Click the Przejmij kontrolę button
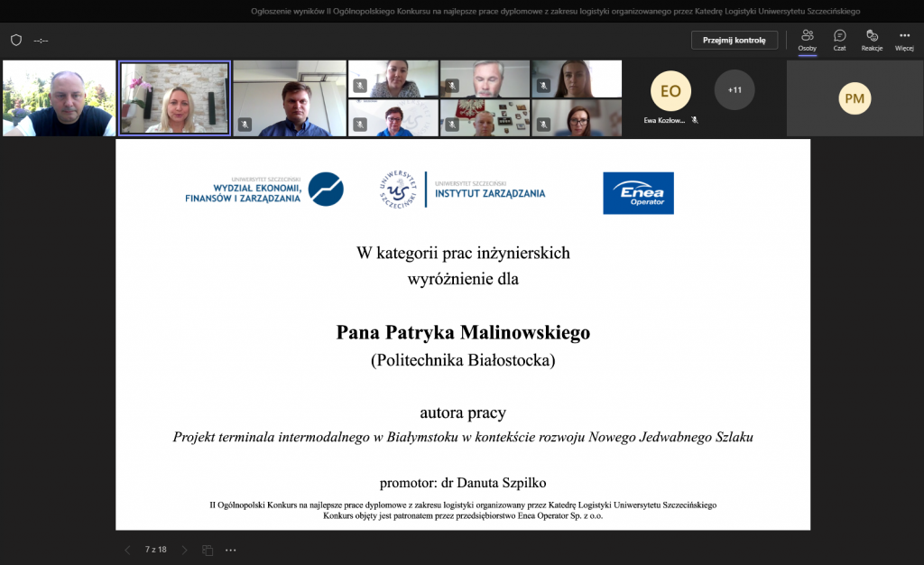Image resolution: width=924 pixels, height=565 pixels. point(734,40)
